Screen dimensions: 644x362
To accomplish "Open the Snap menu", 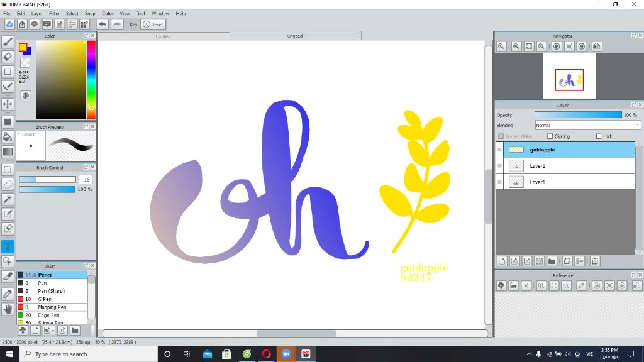I will [x=90, y=14].
